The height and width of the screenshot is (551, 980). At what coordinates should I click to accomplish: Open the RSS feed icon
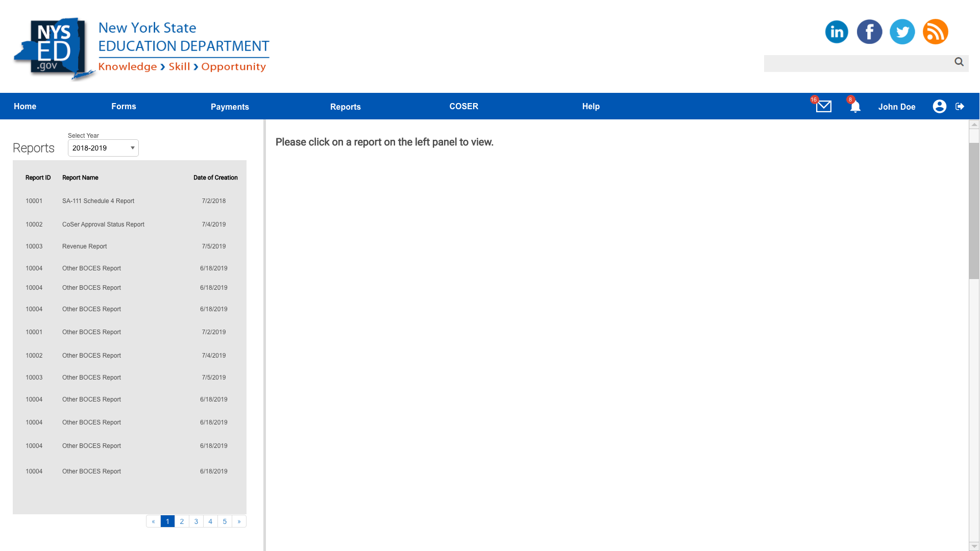(x=935, y=32)
